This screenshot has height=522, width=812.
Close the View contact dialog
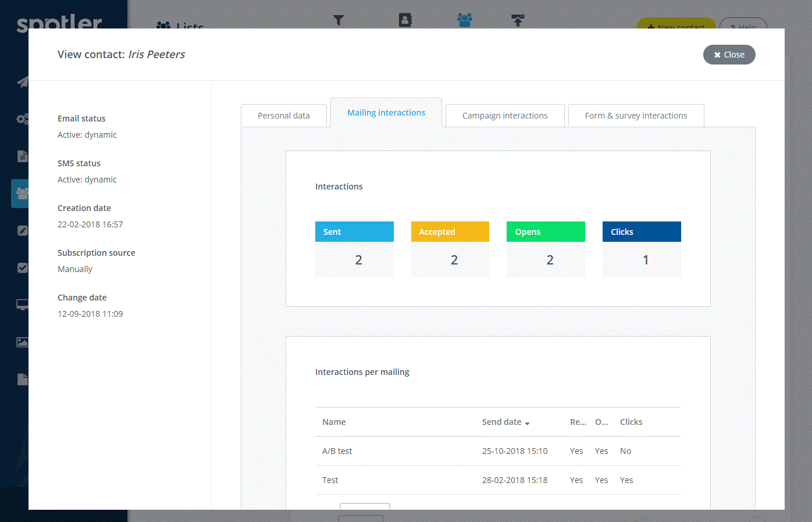coord(729,55)
